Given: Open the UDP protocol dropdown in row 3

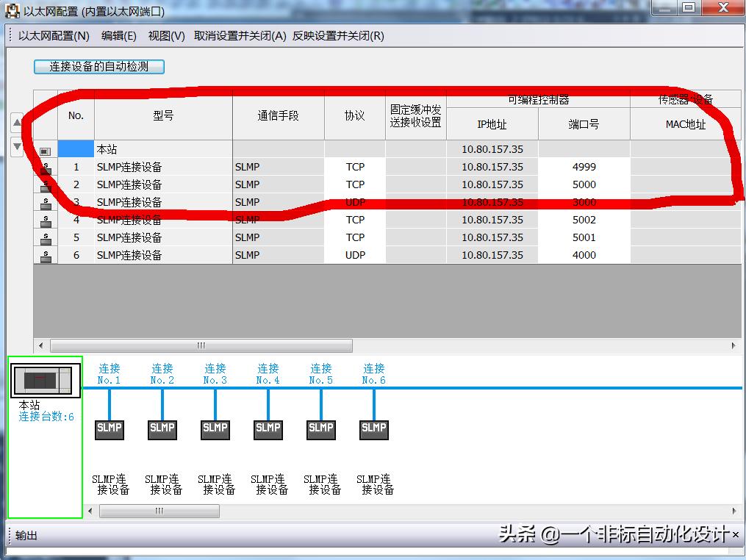Looking at the screenshot, I should (x=355, y=202).
